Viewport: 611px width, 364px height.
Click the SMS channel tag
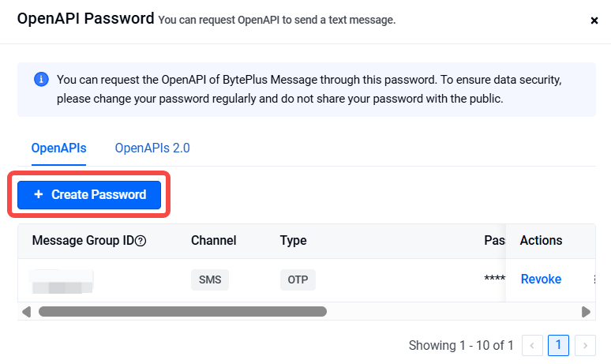tap(210, 280)
